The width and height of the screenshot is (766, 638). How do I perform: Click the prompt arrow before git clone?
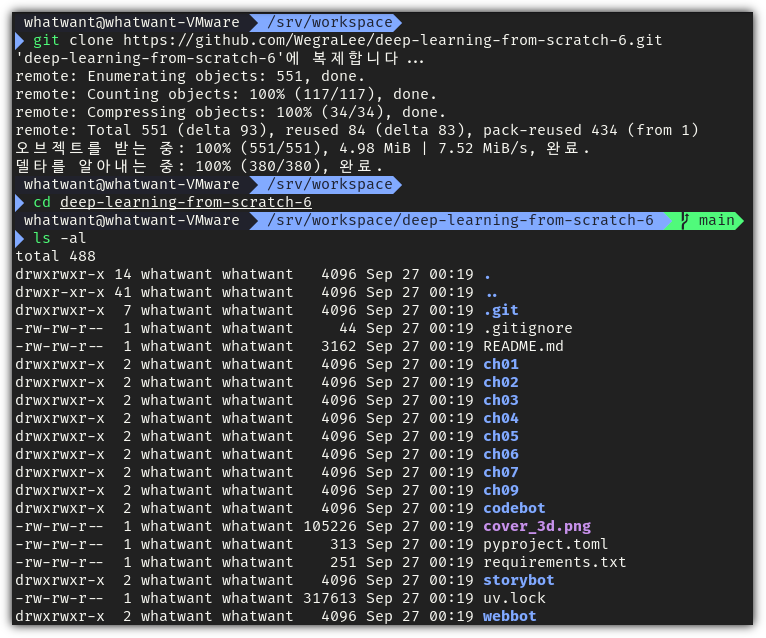20,40
